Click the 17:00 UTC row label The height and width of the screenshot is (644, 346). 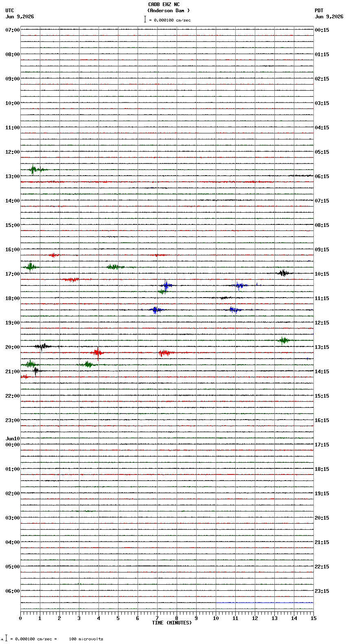(13, 274)
